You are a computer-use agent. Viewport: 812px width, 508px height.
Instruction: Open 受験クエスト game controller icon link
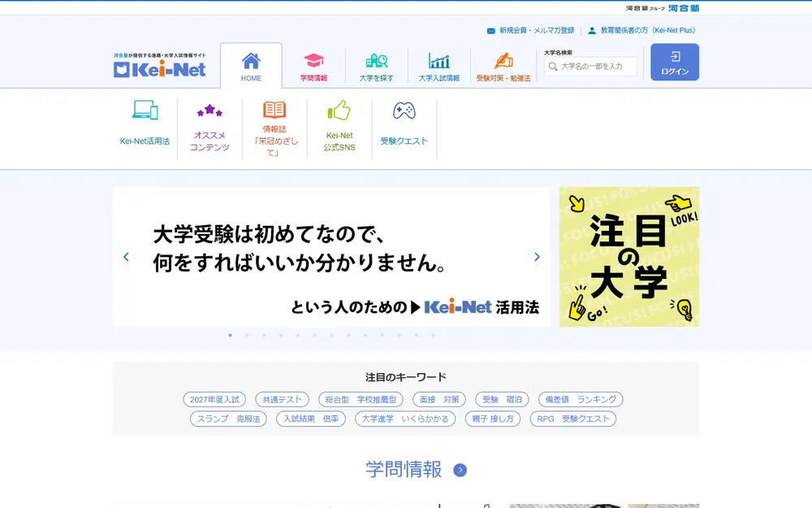[x=404, y=124]
